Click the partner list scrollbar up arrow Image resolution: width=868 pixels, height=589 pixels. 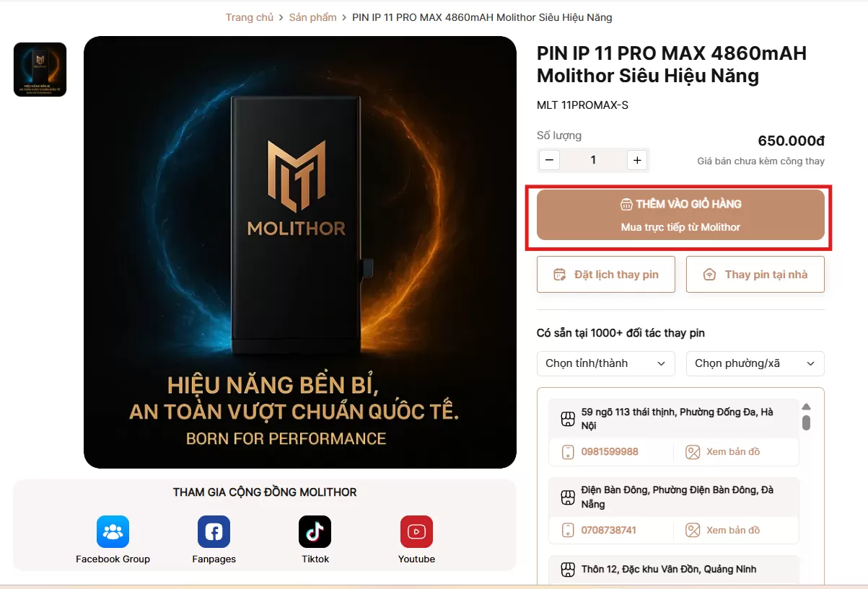(x=807, y=407)
